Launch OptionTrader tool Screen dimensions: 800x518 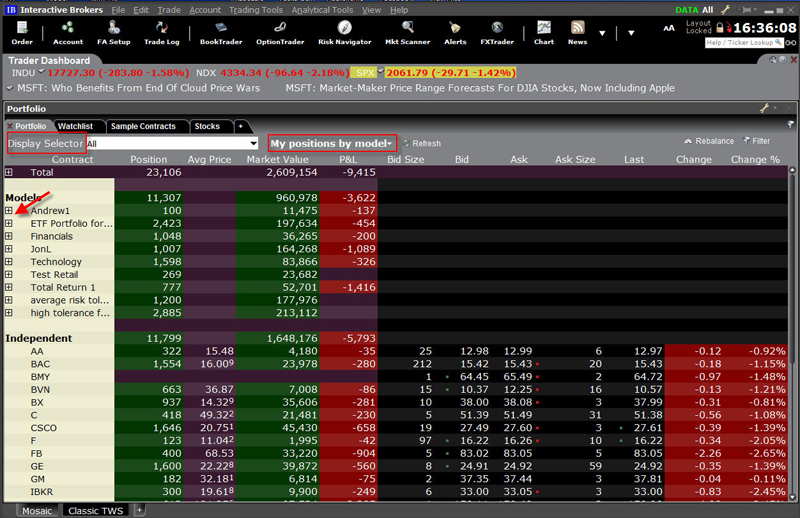point(280,33)
